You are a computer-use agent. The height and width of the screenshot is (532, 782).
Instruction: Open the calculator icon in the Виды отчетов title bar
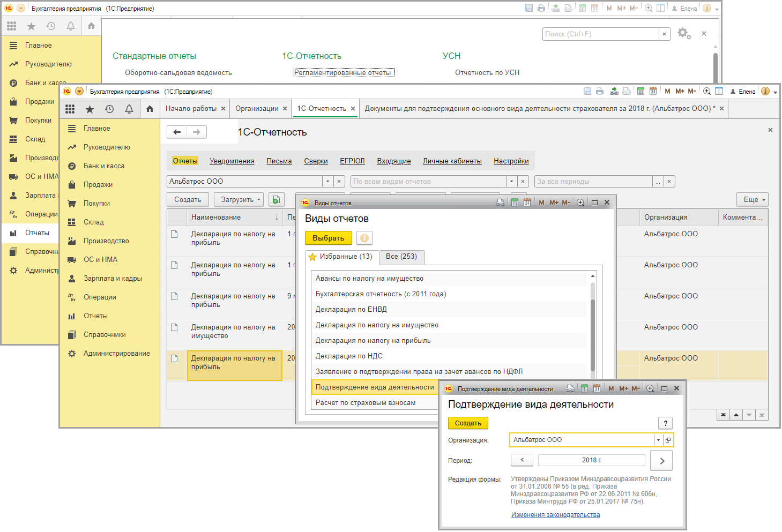click(515, 203)
